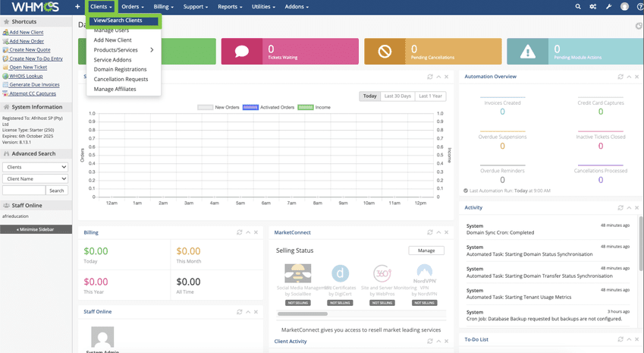
Task: Switch chart range to Last 1 Year
Action: tap(430, 96)
